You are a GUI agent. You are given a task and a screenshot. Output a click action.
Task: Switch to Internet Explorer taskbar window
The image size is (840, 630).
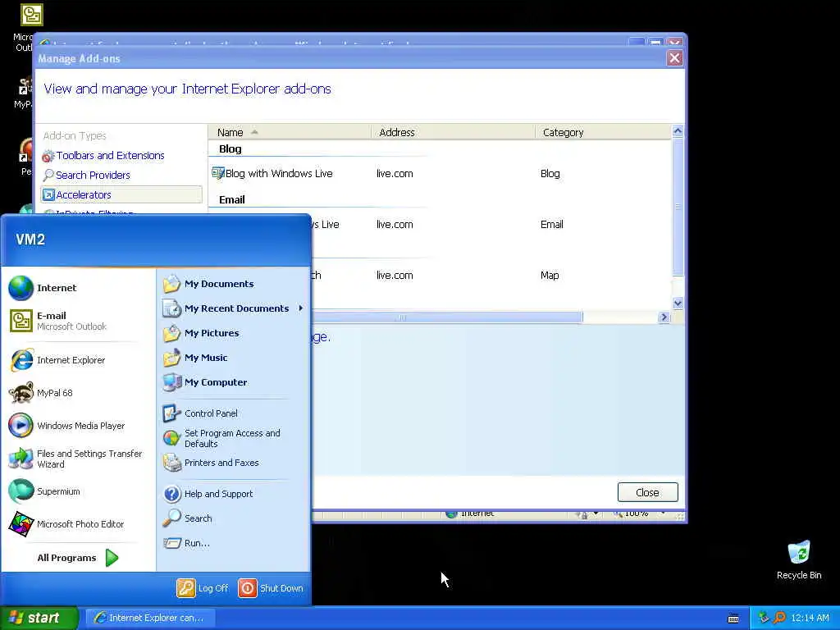click(x=150, y=619)
